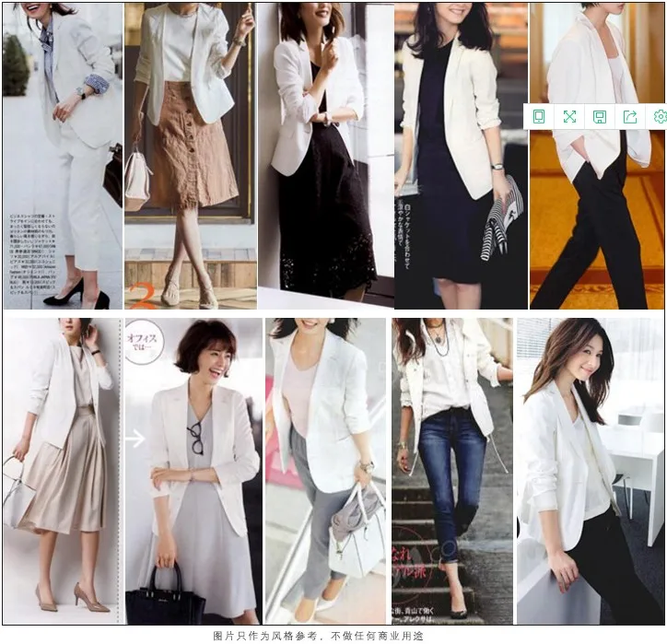667x644 pixels.
Task: Click the caption text 图片只作为风格参考
Action: tap(265, 636)
